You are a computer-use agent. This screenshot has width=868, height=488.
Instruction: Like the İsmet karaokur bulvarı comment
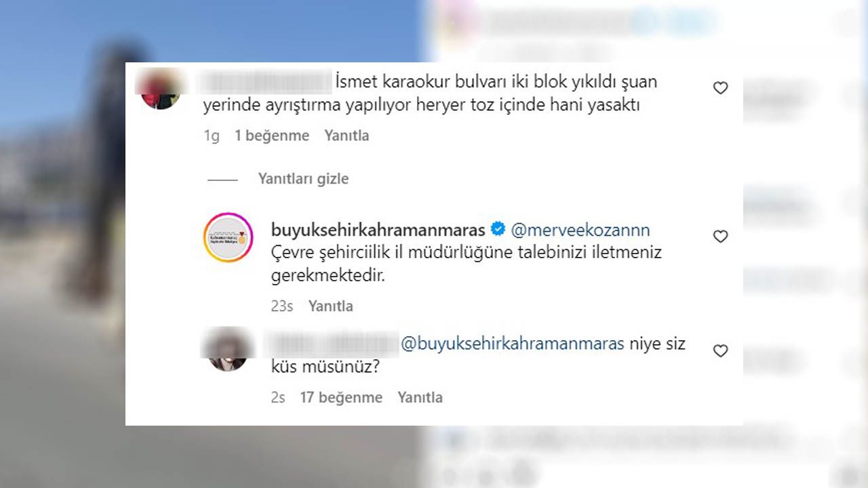tap(720, 88)
